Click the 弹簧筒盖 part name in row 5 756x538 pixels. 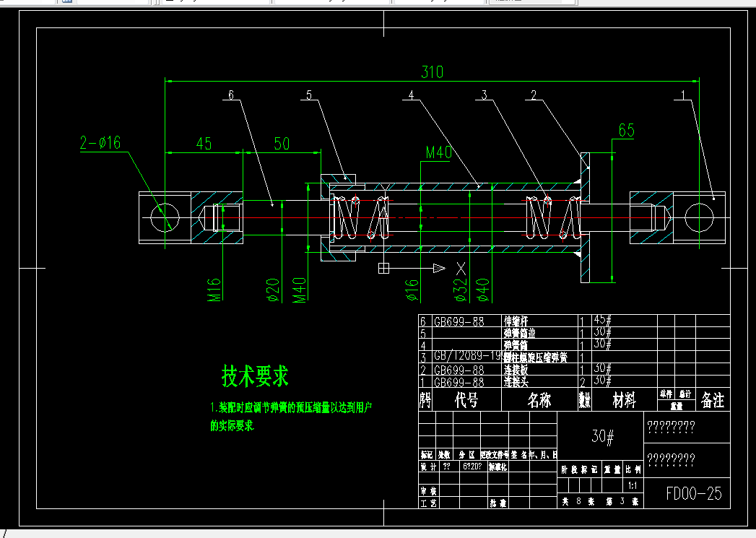(x=520, y=333)
